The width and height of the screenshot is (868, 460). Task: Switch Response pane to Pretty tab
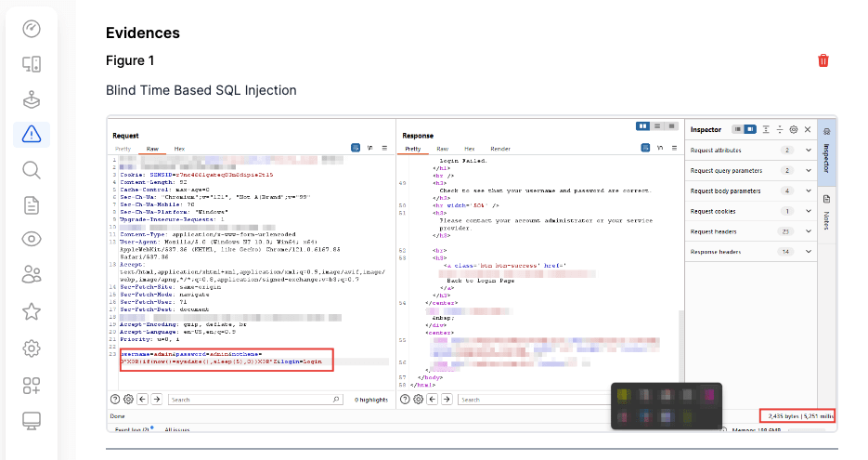(x=413, y=149)
